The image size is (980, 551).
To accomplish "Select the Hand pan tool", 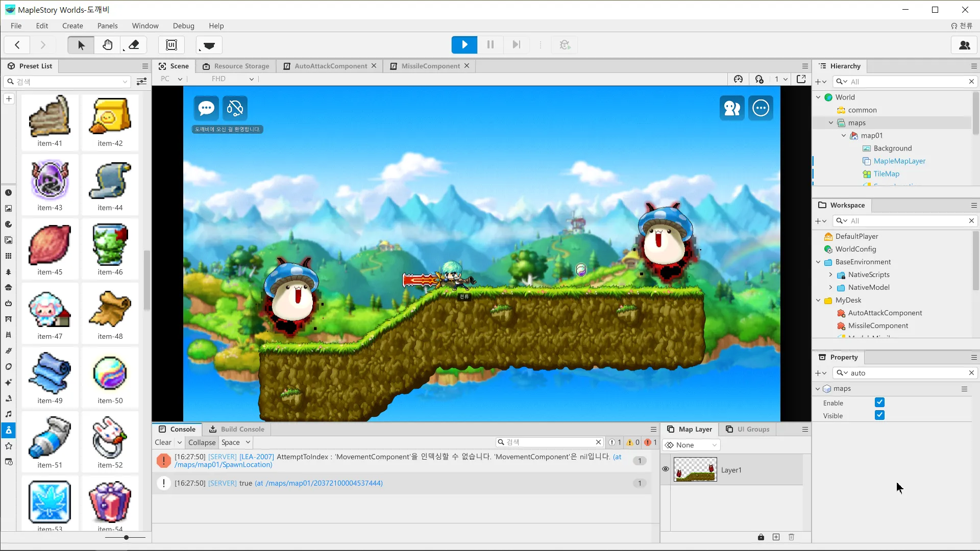I will [x=107, y=45].
